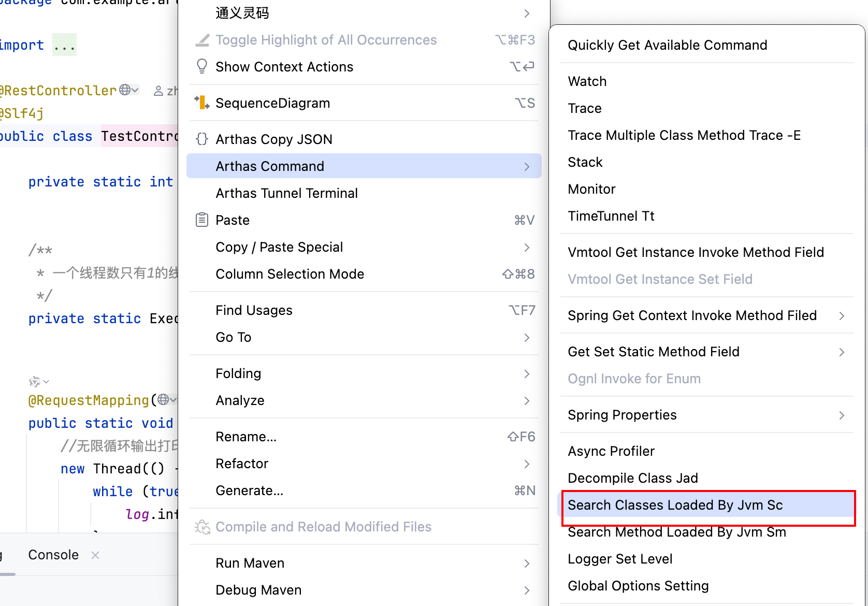Click the author user icon above the class

(x=158, y=91)
